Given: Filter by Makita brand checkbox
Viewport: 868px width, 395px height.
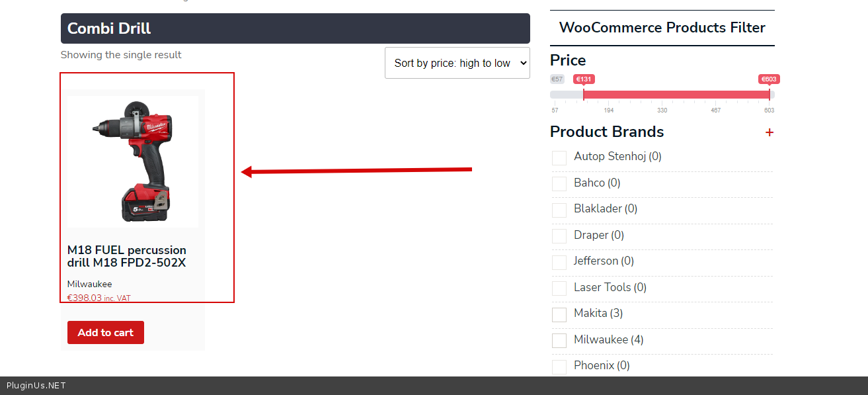Looking at the screenshot, I should pos(559,314).
